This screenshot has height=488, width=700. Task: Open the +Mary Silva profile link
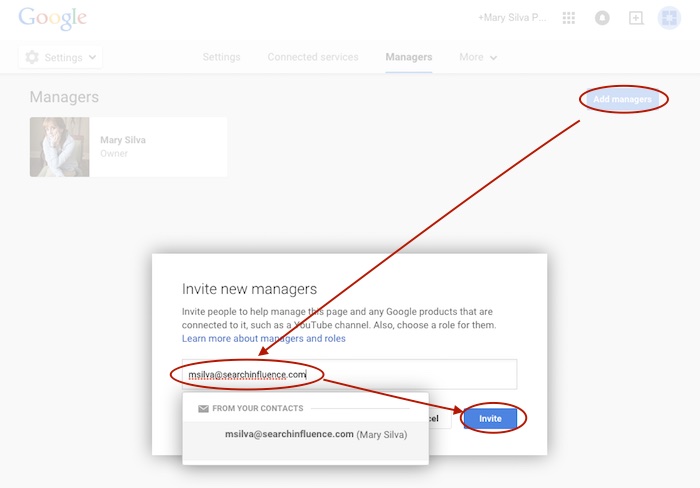(x=511, y=18)
